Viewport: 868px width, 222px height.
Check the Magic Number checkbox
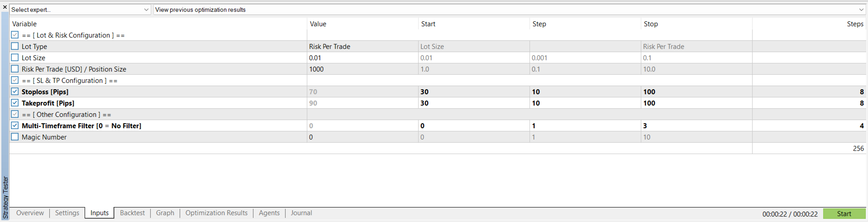(x=15, y=137)
